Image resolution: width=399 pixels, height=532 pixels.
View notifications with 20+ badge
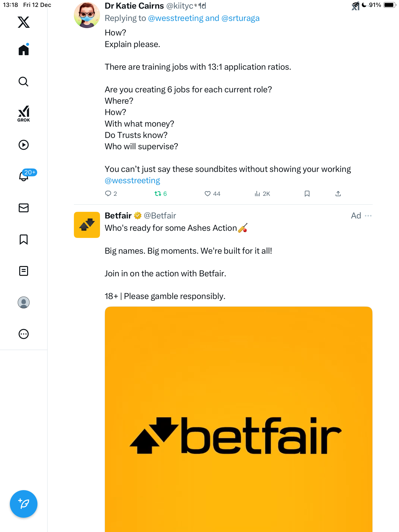tap(24, 176)
